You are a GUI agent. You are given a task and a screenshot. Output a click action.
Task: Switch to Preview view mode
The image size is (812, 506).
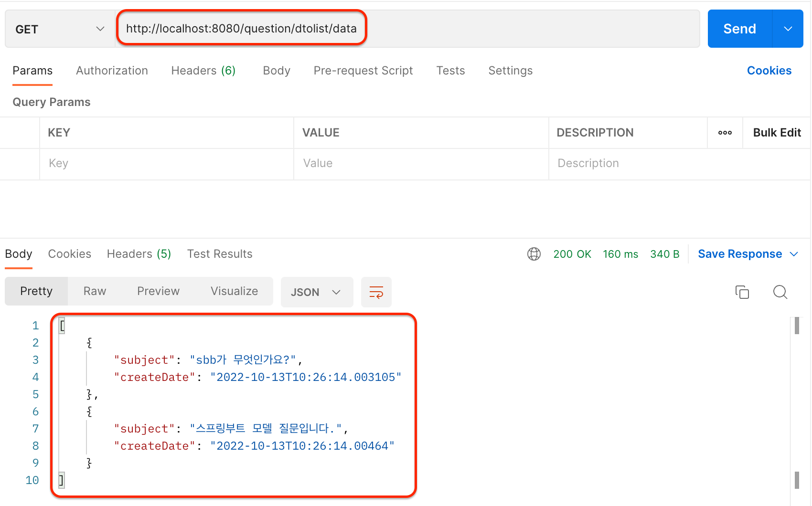[x=158, y=291]
